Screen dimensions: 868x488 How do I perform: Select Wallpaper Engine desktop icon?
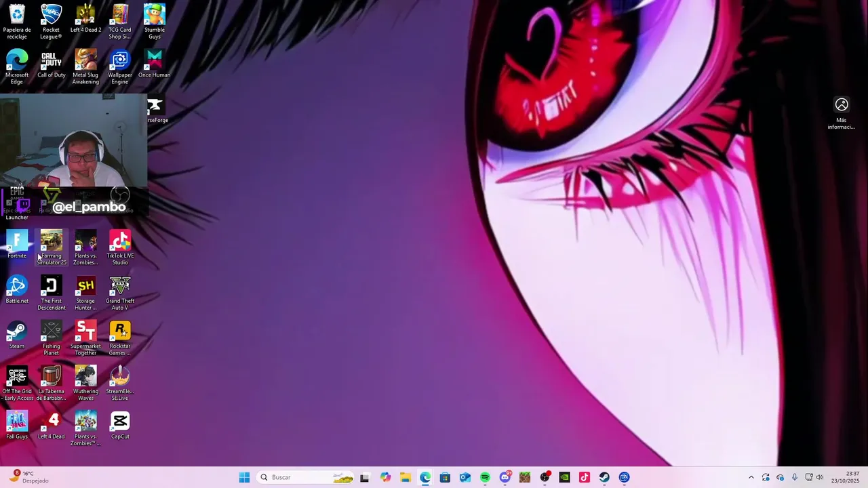[x=120, y=67]
